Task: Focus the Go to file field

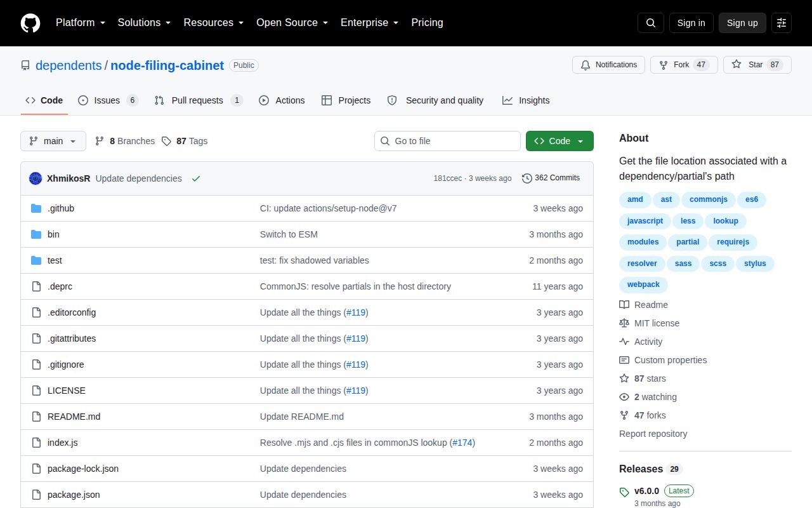Action: [447, 141]
